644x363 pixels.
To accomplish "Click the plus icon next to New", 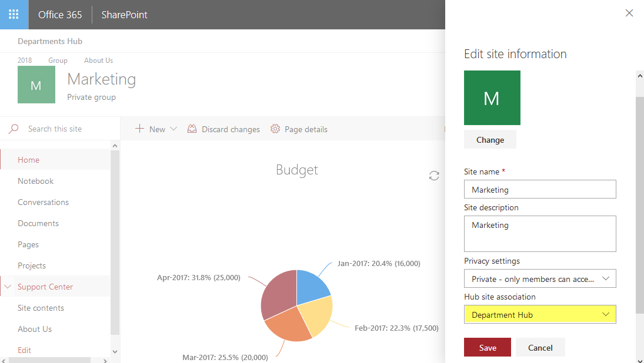I will pos(140,129).
